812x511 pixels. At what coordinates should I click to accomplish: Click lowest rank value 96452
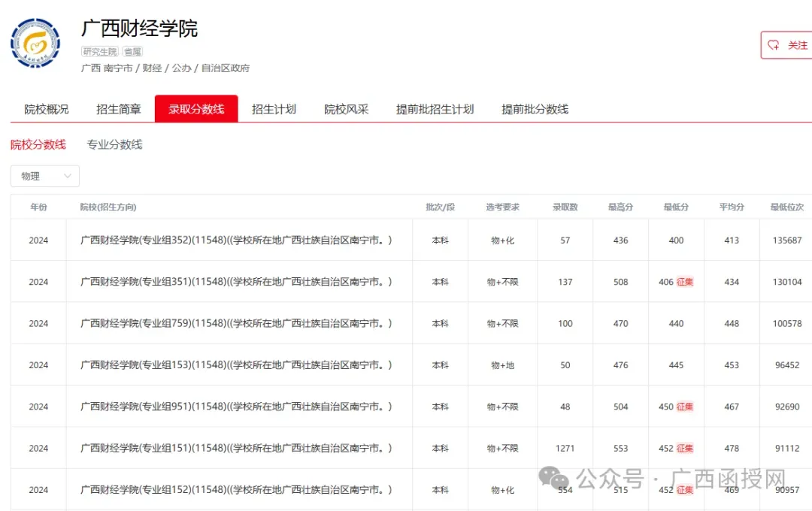click(x=787, y=365)
